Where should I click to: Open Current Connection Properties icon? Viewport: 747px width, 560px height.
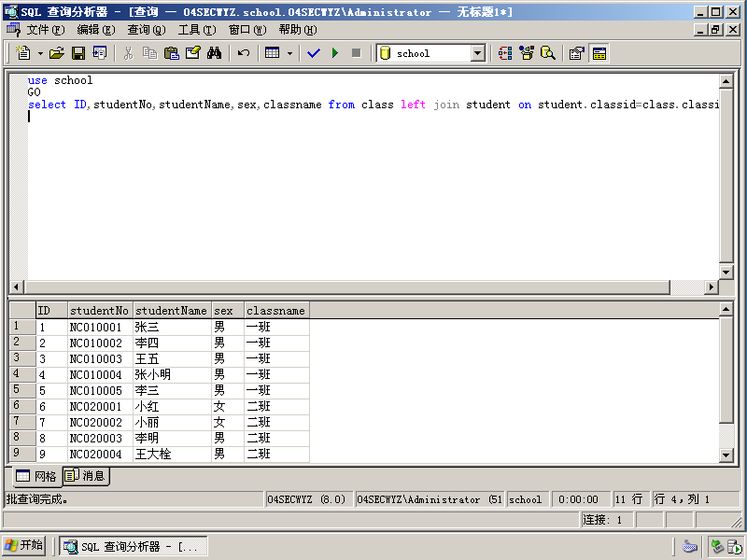(x=576, y=53)
